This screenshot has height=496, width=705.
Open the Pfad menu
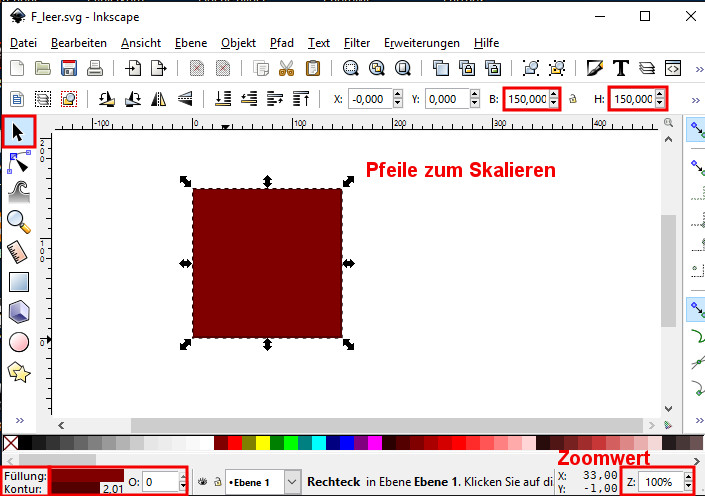tap(281, 43)
